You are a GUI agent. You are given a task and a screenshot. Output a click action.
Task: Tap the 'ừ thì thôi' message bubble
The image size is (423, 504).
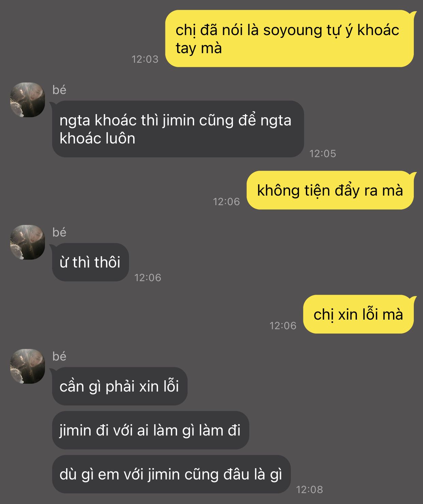(90, 262)
